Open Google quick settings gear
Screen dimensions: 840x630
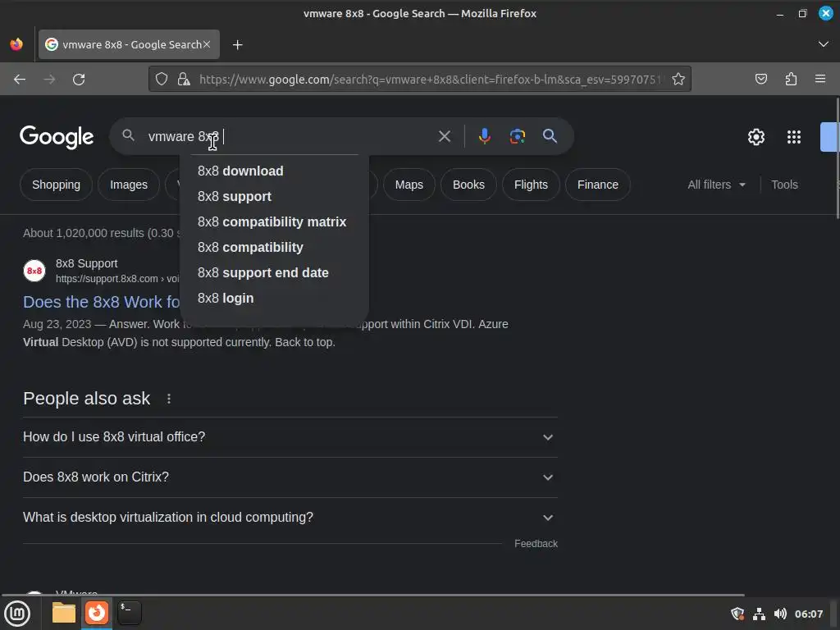point(756,137)
